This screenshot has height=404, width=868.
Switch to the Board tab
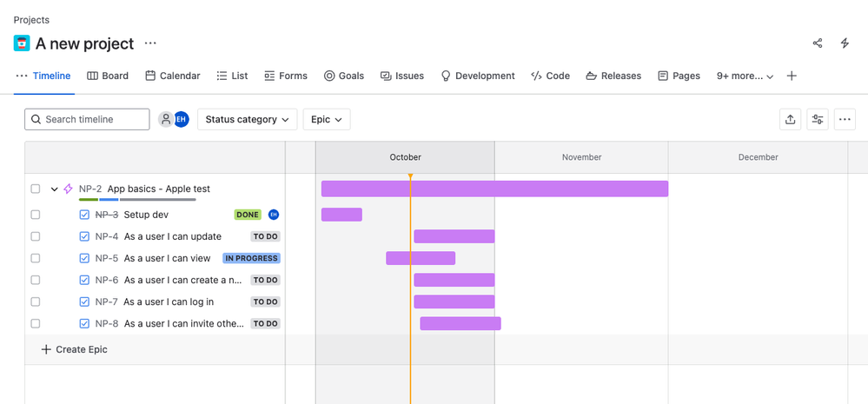point(108,76)
